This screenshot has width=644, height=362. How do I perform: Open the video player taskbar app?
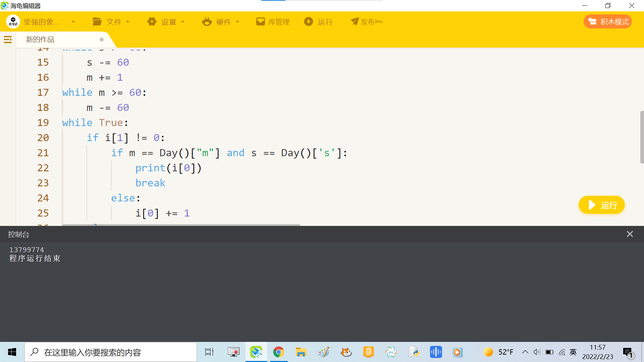tap(457, 352)
